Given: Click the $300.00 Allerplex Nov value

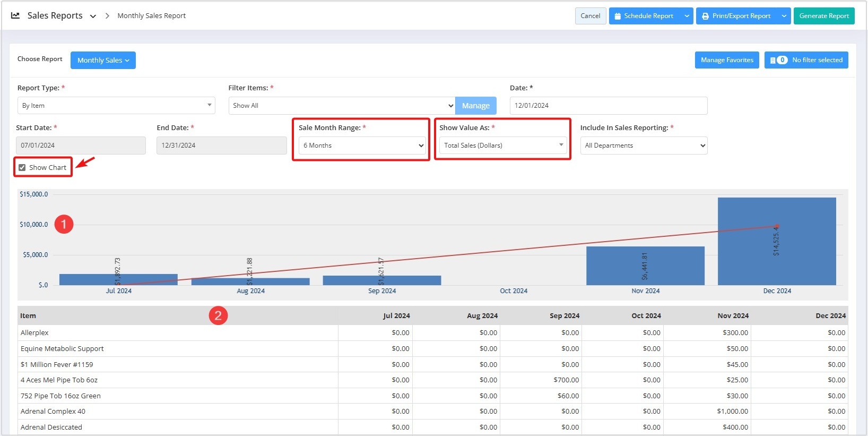Looking at the screenshot, I should [x=735, y=333].
